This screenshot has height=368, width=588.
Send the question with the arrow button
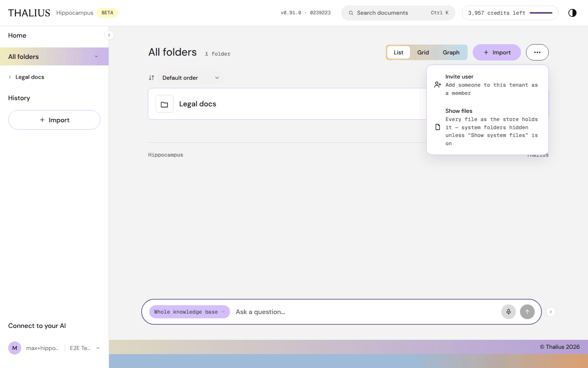coord(527,312)
